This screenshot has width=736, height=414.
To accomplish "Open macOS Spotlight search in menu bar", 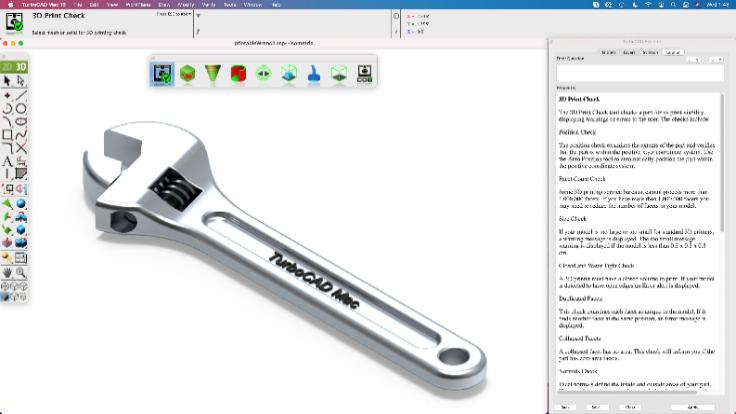I will (673, 5).
